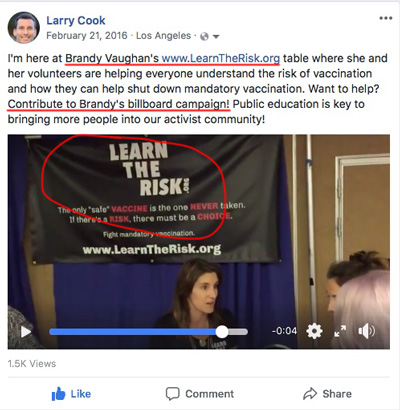
Task: Open the Los Angeles location link
Action: click(163, 36)
